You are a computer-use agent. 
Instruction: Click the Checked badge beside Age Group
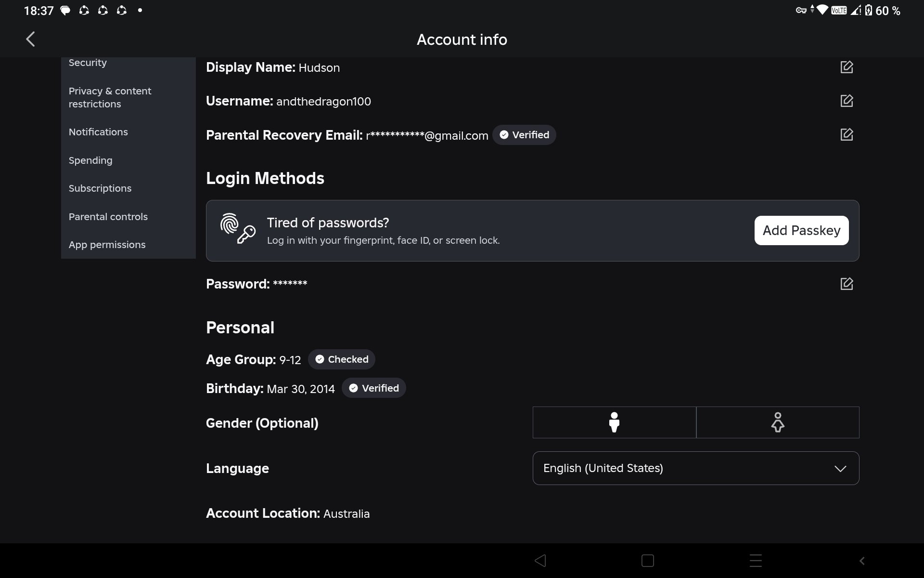pyautogui.click(x=342, y=359)
